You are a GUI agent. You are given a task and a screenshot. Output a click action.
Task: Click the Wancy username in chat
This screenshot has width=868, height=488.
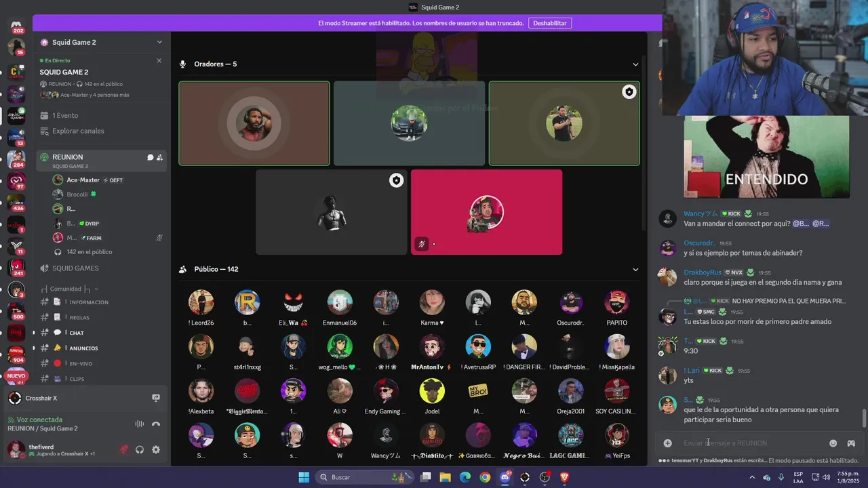pyautogui.click(x=701, y=213)
